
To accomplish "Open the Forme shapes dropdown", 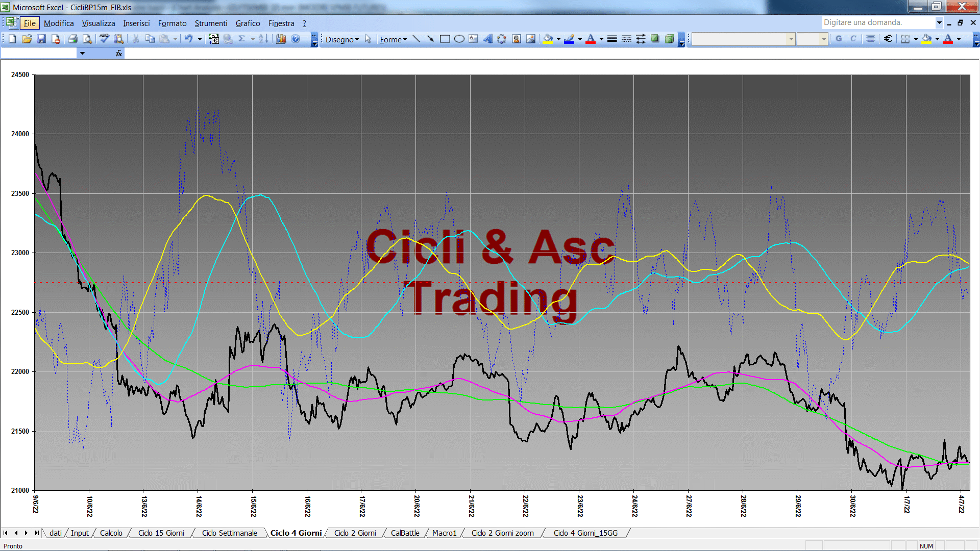I will pyautogui.click(x=393, y=39).
